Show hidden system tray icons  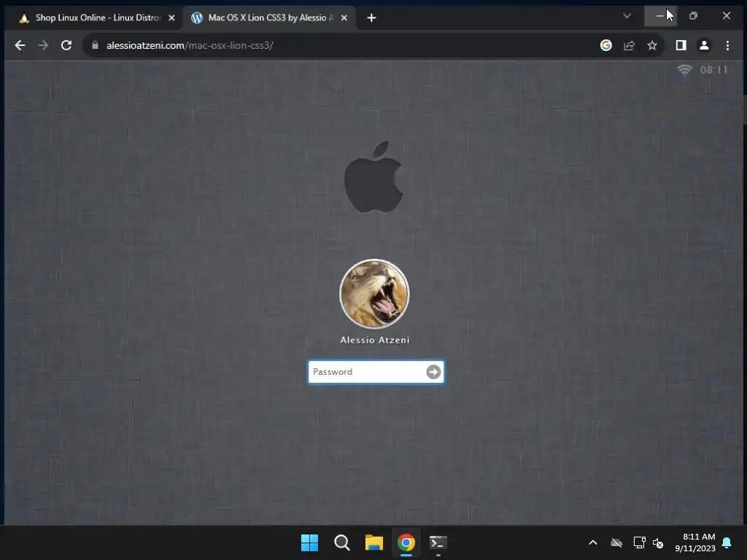593,542
